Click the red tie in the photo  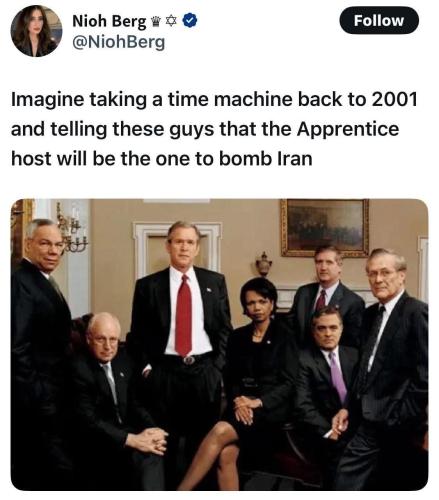(183, 315)
